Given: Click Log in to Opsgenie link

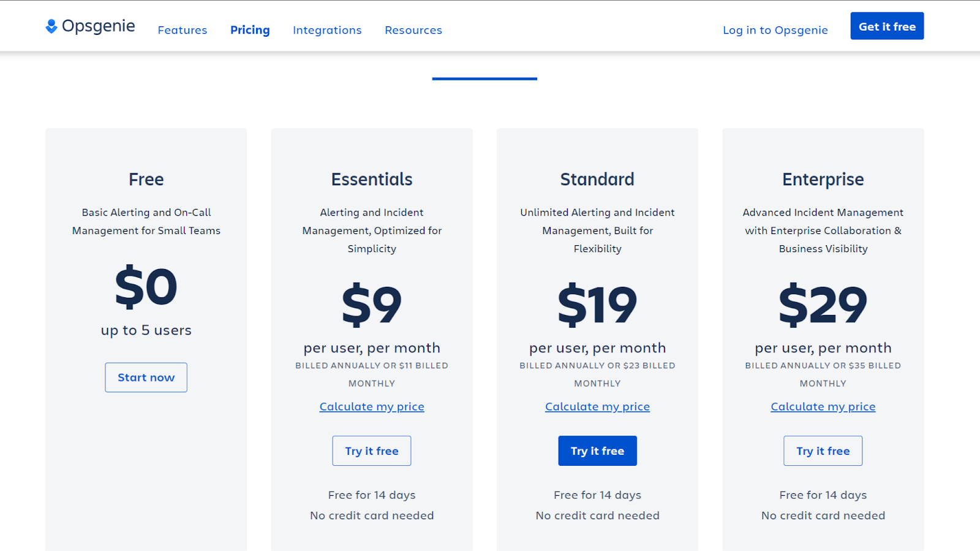Looking at the screenshot, I should click(x=775, y=30).
